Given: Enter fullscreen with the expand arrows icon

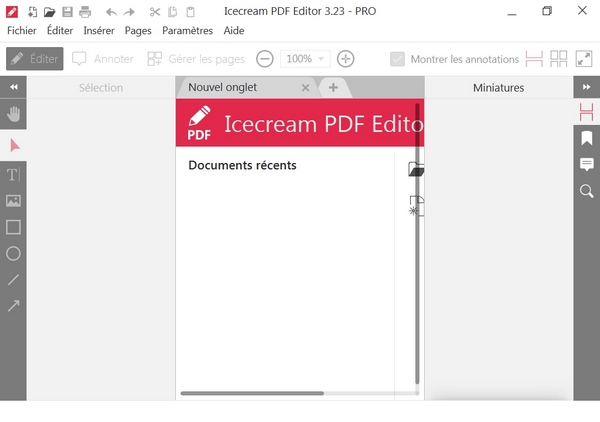Looking at the screenshot, I should click(584, 59).
